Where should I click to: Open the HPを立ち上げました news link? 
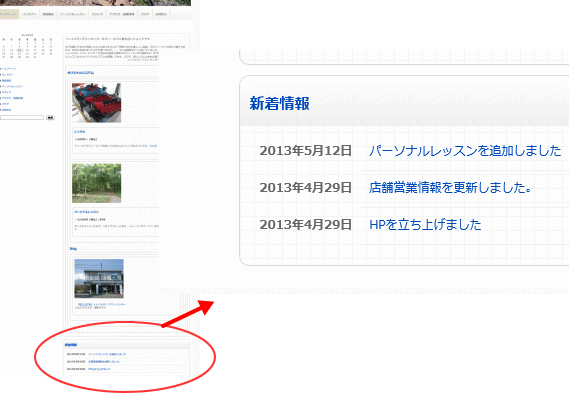pos(425,225)
